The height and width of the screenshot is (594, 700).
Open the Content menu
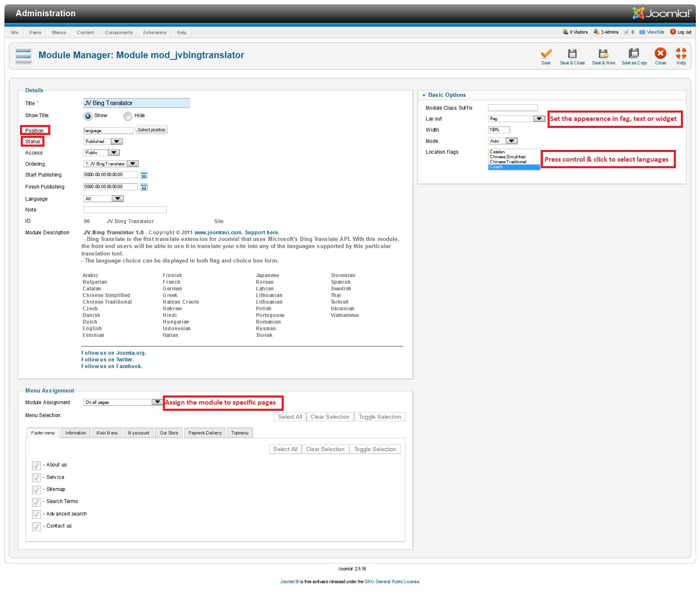click(x=85, y=32)
